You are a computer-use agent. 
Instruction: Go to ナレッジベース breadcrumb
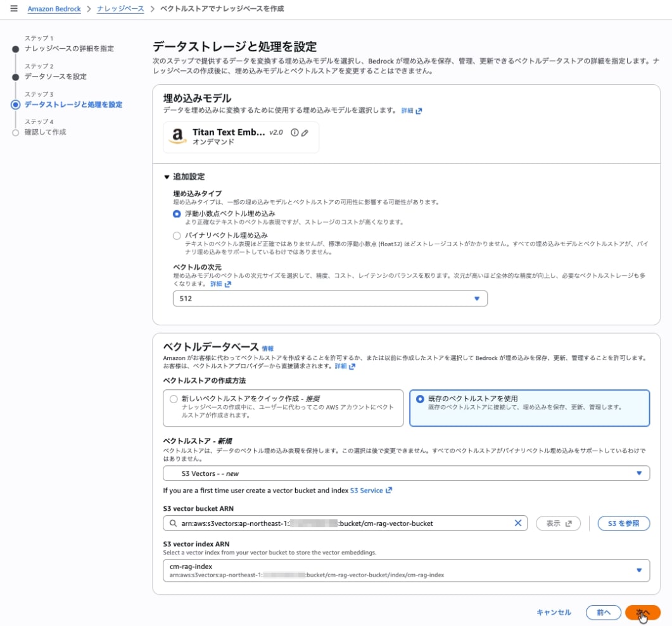pos(120,9)
